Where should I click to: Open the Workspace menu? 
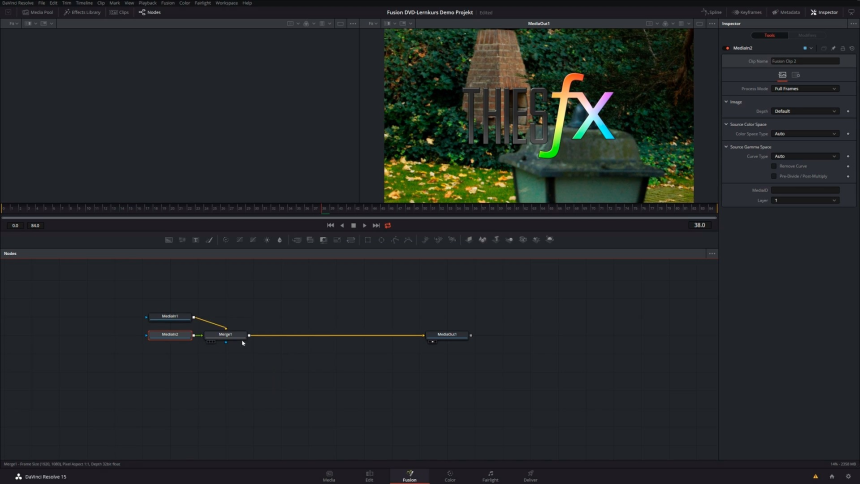click(x=227, y=3)
